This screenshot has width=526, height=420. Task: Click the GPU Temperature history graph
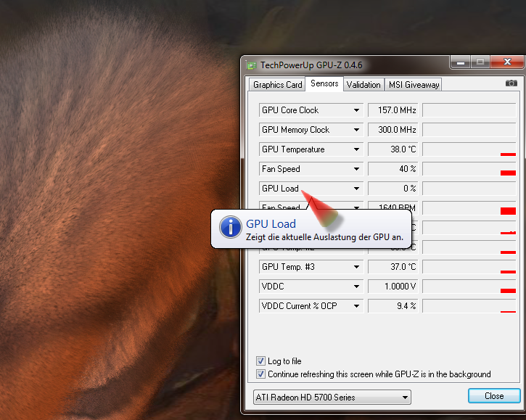coord(469,149)
